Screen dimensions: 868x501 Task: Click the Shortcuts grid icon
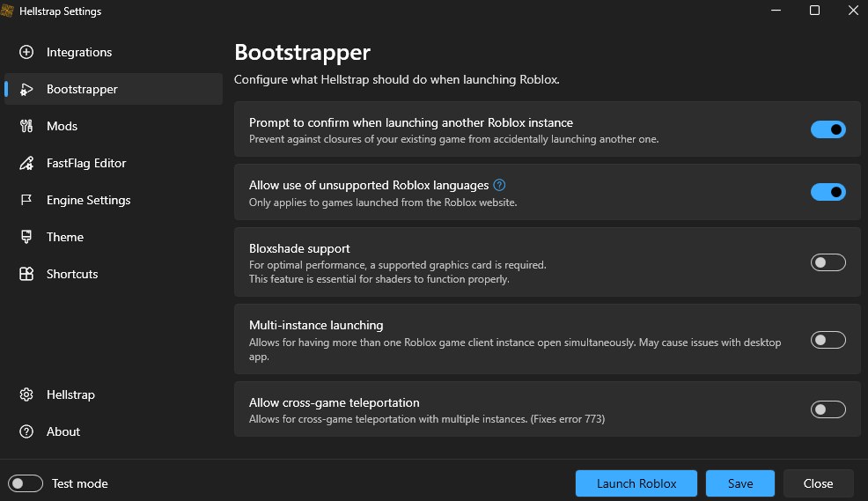(26, 274)
